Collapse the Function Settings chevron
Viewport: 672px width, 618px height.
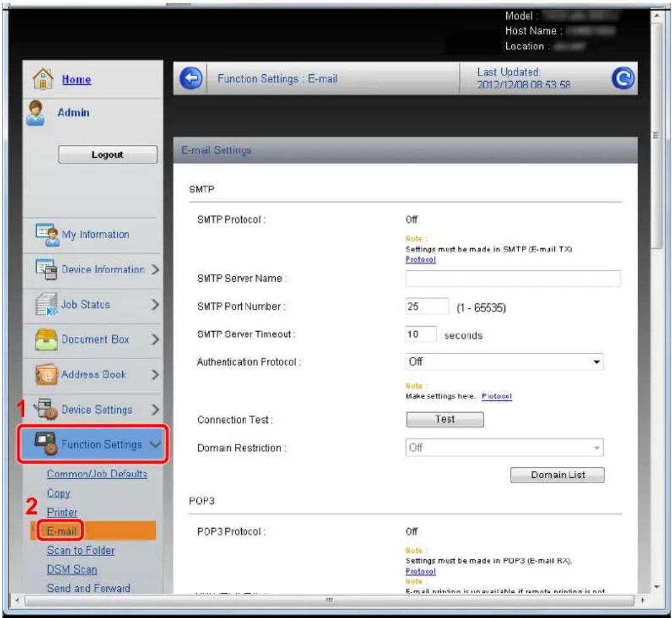point(156,445)
